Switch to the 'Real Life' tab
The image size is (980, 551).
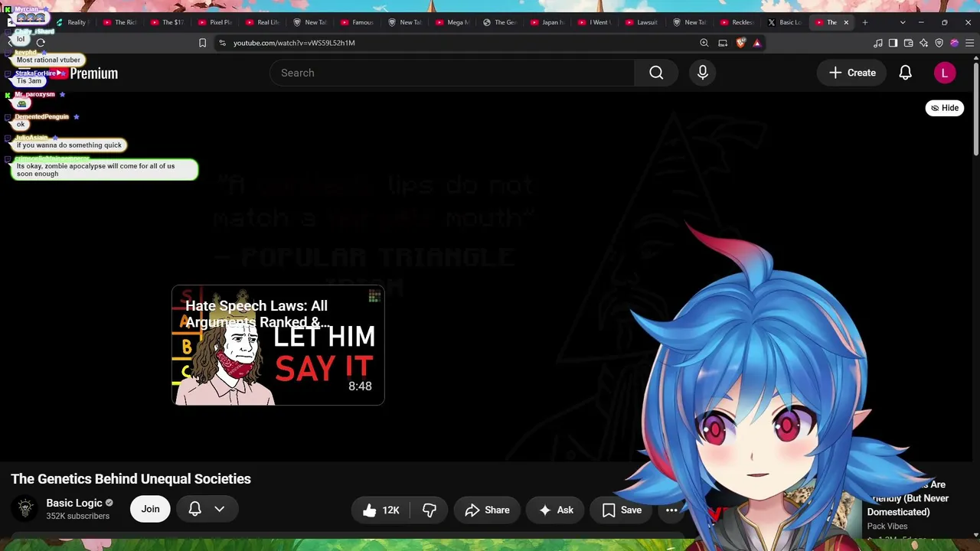pos(262,22)
